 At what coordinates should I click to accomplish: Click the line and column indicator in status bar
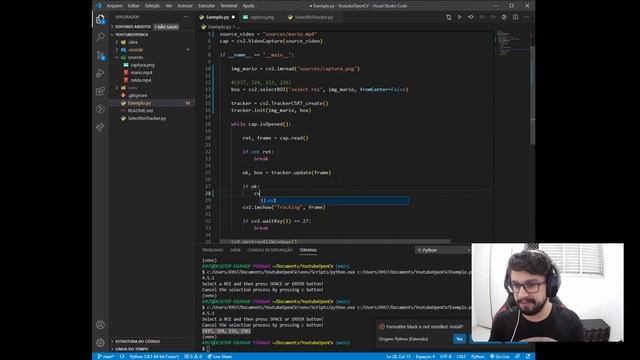pyautogui.click(x=398, y=356)
